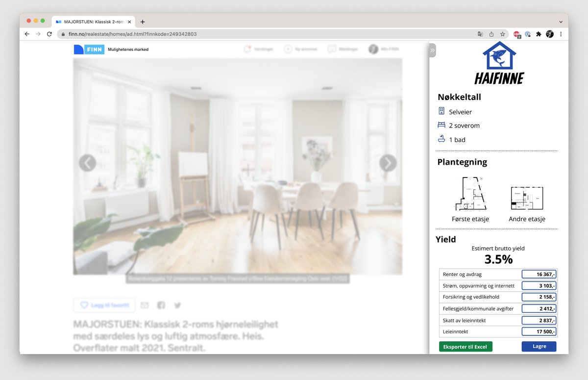
Task: Open Meldinger in FINN header
Action: coord(343,49)
